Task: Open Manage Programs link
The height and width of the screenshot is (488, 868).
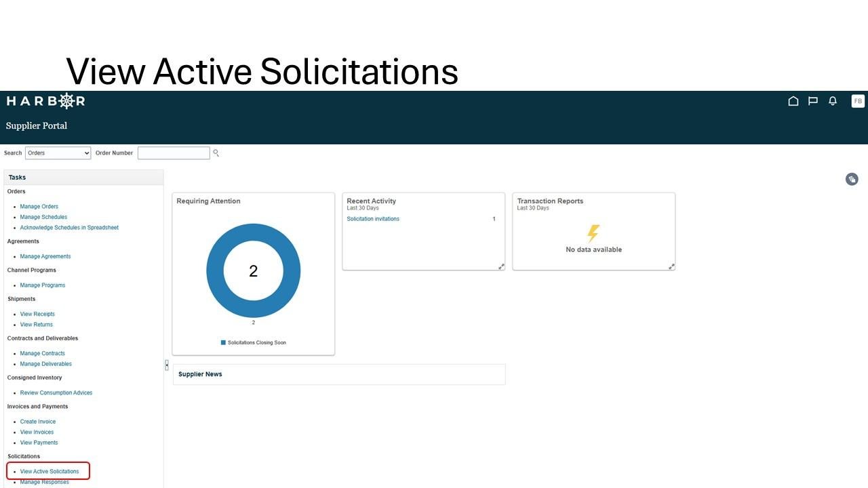Action: click(x=43, y=285)
